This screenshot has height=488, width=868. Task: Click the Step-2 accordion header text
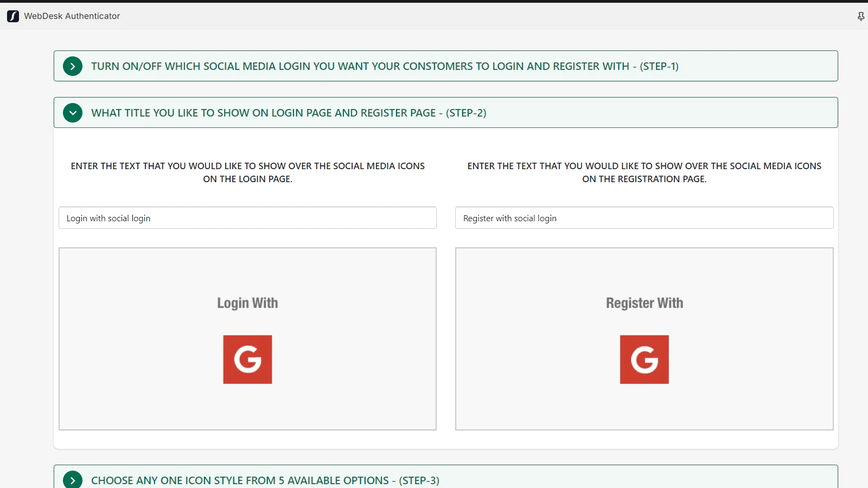tap(289, 113)
